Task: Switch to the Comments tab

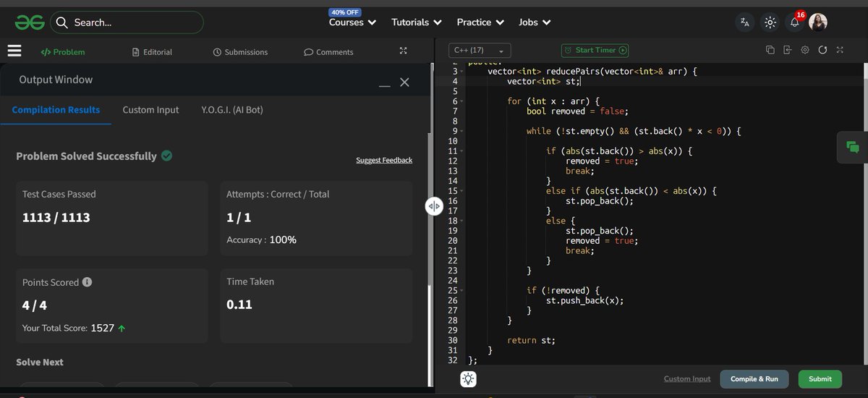Action: tap(328, 52)
